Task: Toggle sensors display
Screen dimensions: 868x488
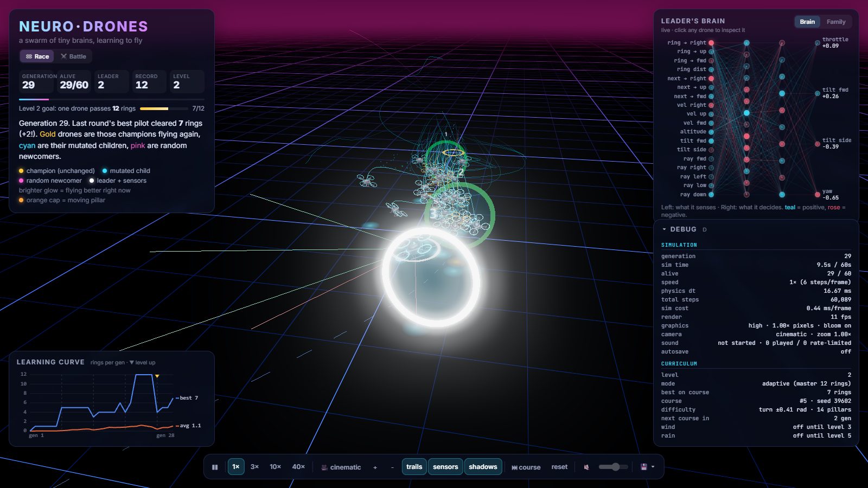Action: [445, 467]
